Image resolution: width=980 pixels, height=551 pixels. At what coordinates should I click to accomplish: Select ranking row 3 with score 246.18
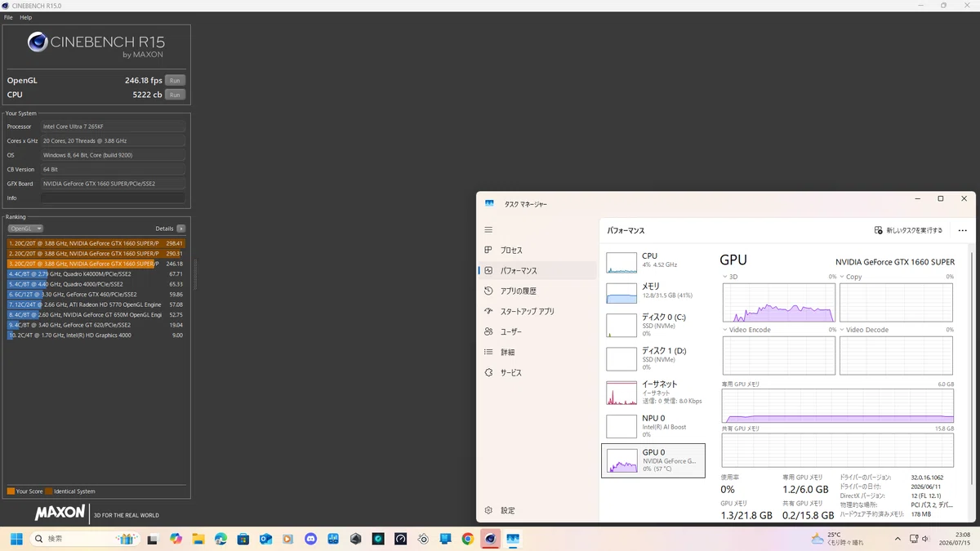96,264
